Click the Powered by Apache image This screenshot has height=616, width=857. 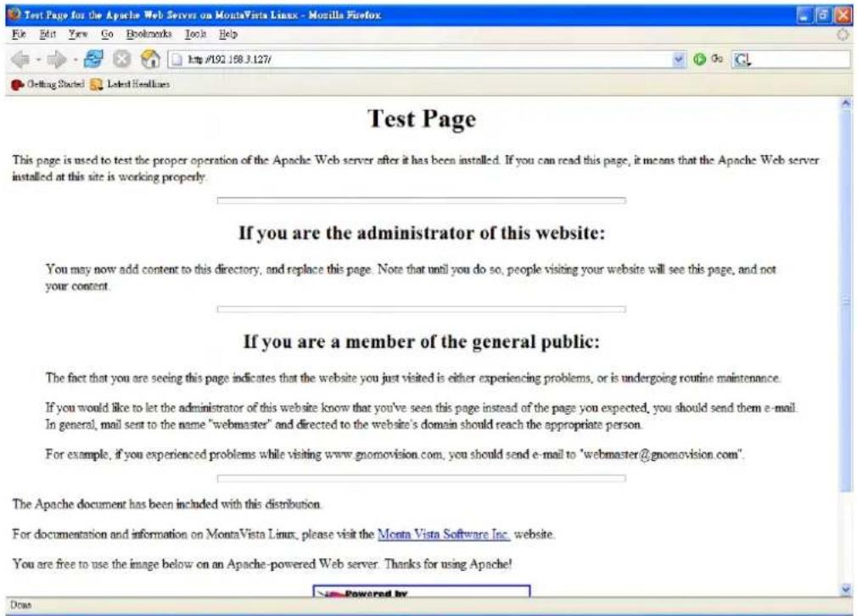[422, 591]
